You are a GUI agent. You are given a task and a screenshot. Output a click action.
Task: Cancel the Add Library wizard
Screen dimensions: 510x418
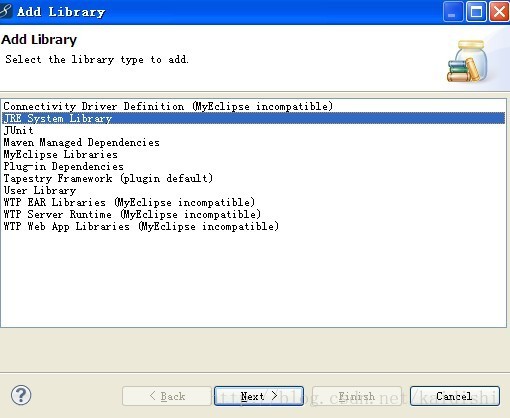point(455,396)
